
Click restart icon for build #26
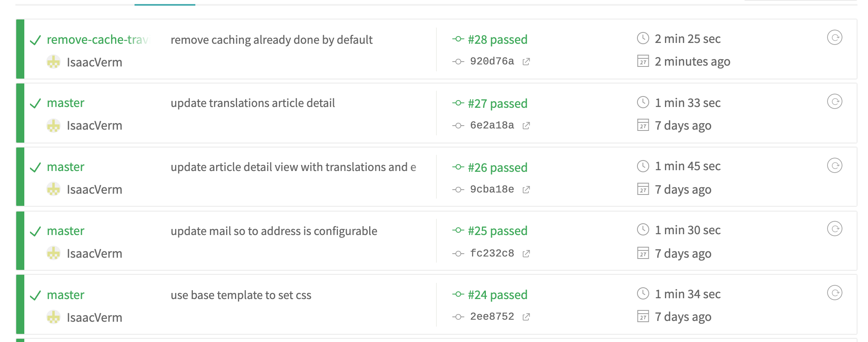[834, 165]
